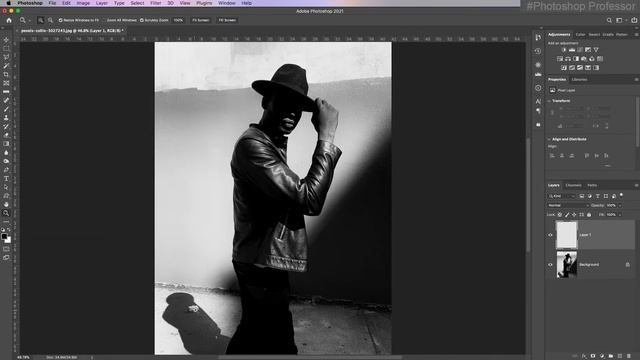Select the Pen tool
The height and width of the screenshot is (360, 640).
(x=6, y=170)
